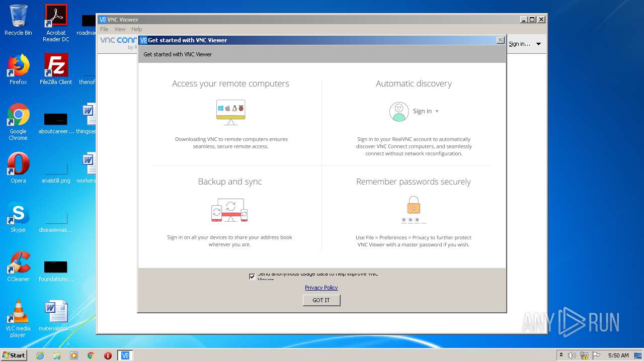The height and width of the screenshot is (362, 644).
Task: Select the analstill.png file on desktop
Action: 56,173
